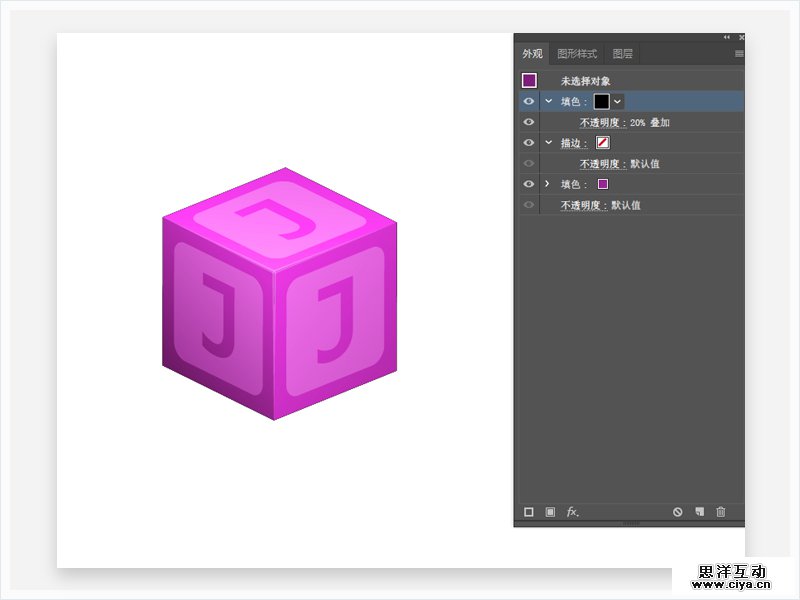The height and width of the screenshot is (600, 800).
Task: Open the fx Add New Effect menu
Action: (x=573, y=512)
